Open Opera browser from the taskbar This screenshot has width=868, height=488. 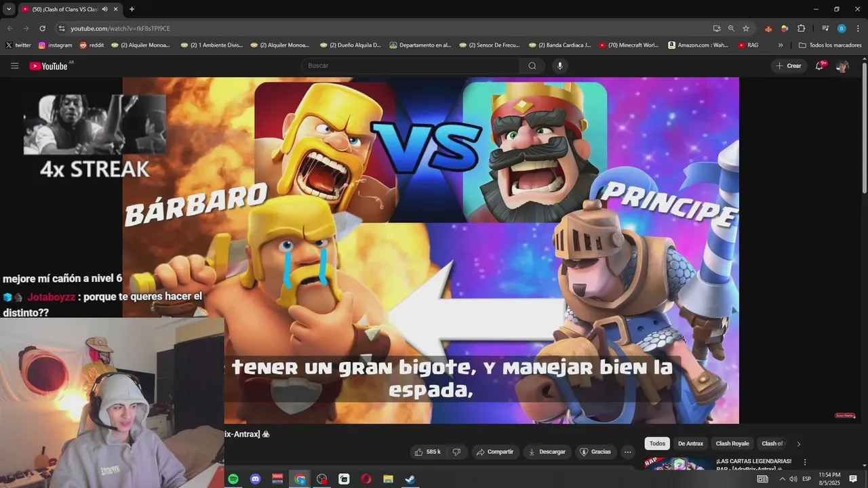pos(366,479)
